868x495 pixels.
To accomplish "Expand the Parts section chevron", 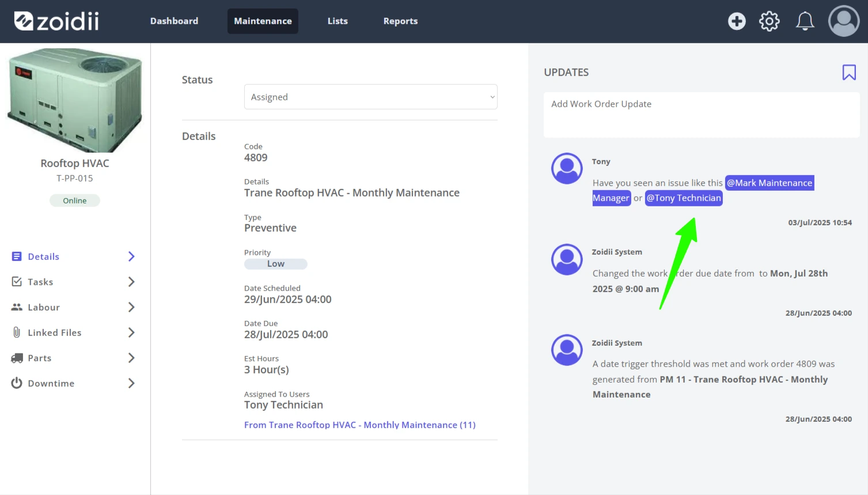I will click(131, 358).
